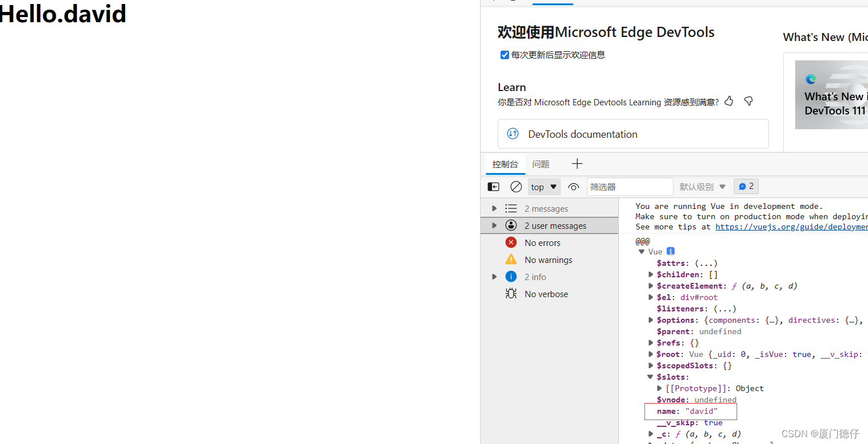Switch to the 问题 issues tab
868x444 pixels.
[x=541, y=164]
